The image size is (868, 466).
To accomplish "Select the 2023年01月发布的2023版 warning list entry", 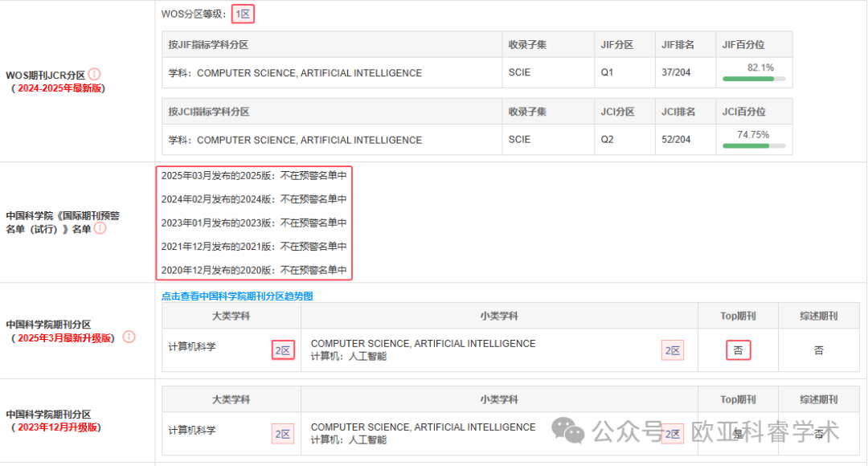I will pos(254,223).
